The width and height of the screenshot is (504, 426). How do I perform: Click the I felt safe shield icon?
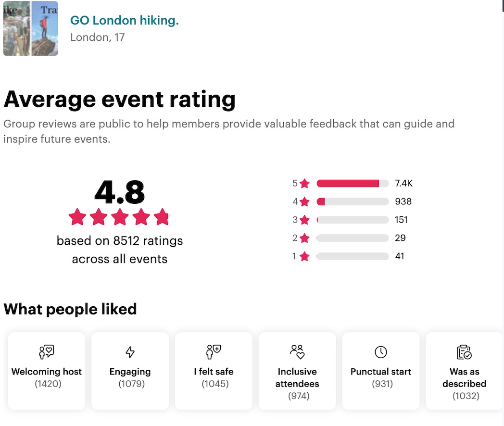pyautogui.click(x=214, y=352)
